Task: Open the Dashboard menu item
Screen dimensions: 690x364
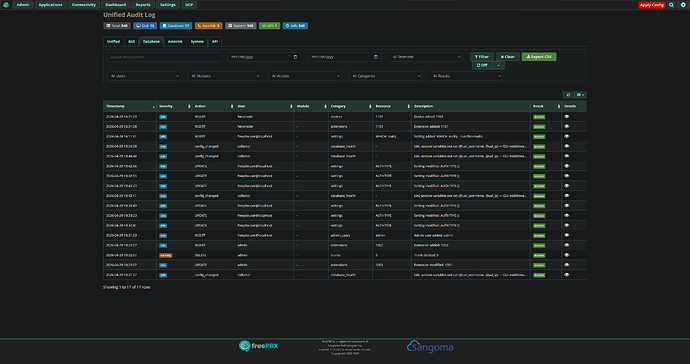Action: pyautogui.click(x=115, y=5)
